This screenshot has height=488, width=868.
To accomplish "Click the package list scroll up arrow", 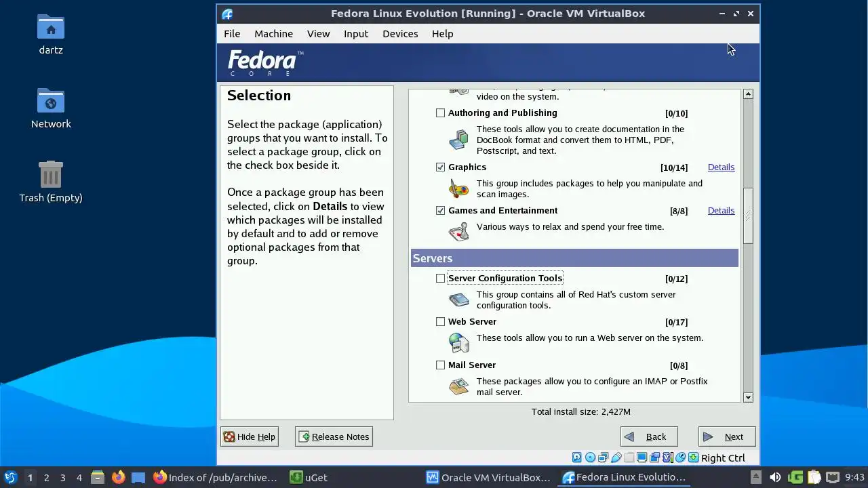I will tap(748, 94).
